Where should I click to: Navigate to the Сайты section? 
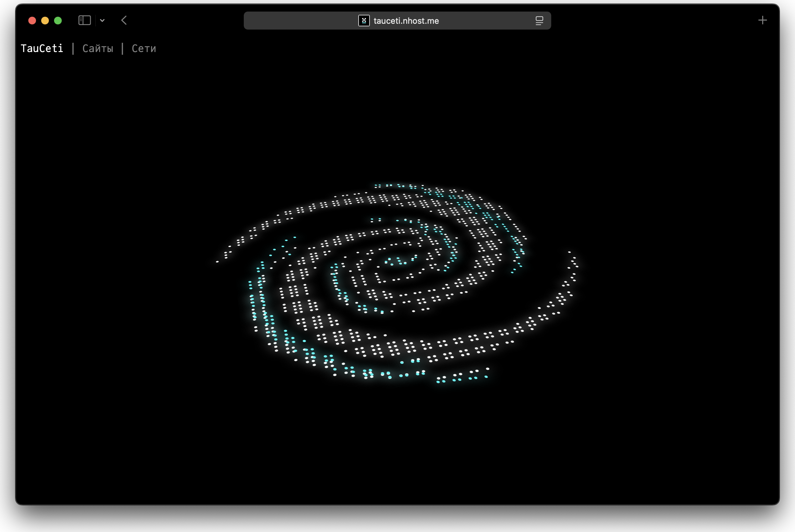pyautogui.click(x=98, y=49)
